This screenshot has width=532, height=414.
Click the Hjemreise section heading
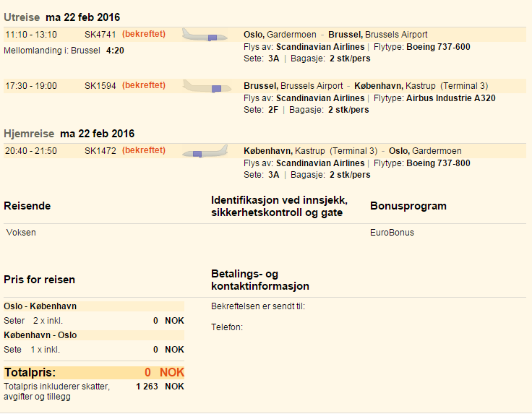click(x=29, y=134)
